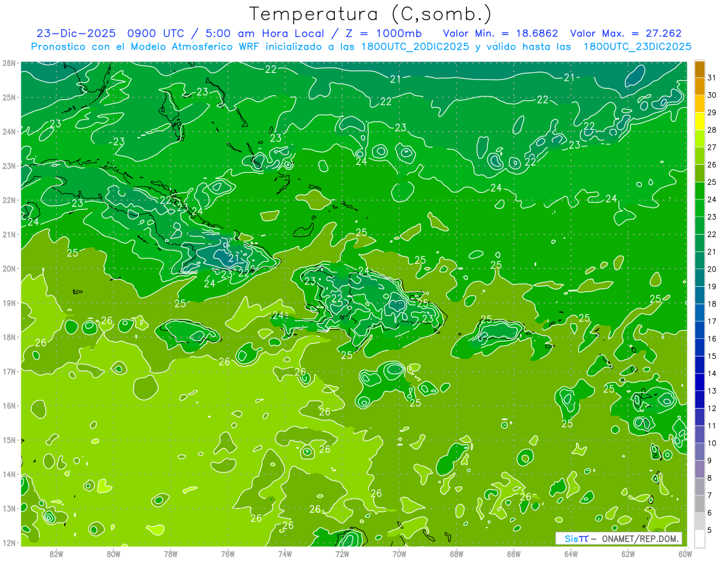Click the 'ONAMET/REP.DOM.' credit label
Image resolution: width=728 pixels, height=562 pixels.
639,538
